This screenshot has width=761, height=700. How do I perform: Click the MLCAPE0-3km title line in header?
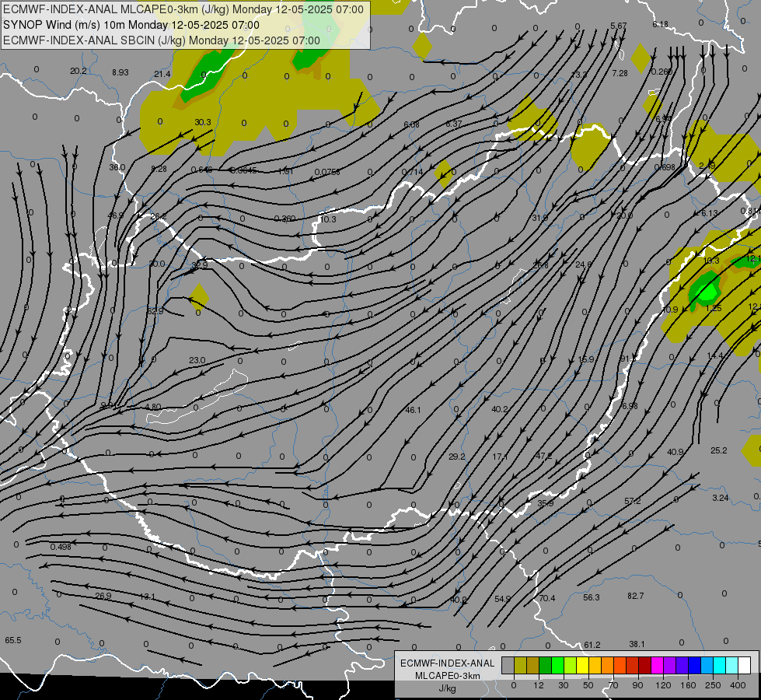(x=183, y=9)
